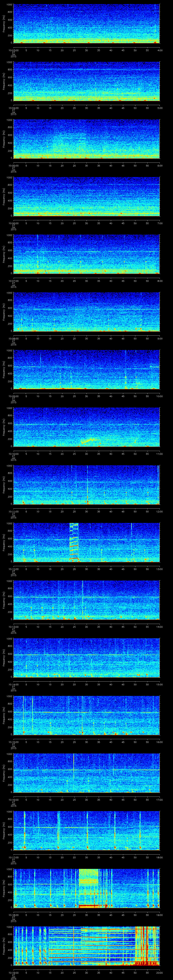Click the 10:17:00 start time label
Screen dimensions: 173x980
point(13,858)
